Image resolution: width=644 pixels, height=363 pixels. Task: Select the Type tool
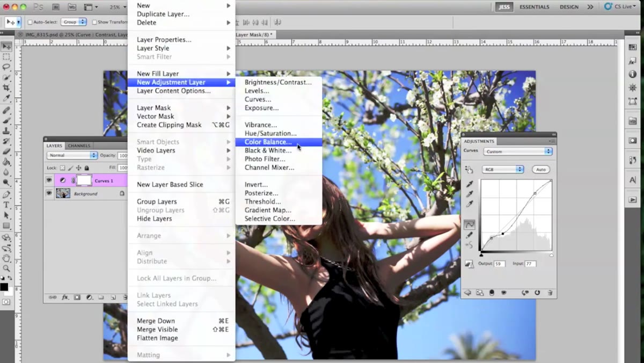[6, 205]
